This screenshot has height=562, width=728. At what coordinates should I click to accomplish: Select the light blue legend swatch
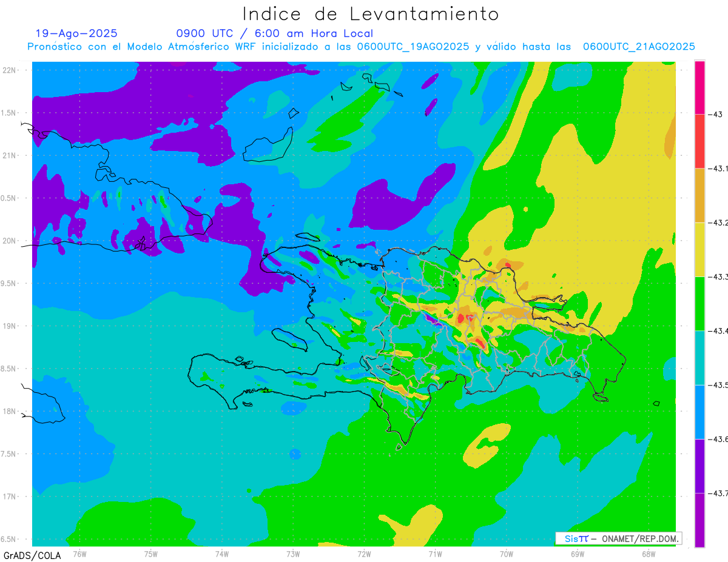click(x=699, y=412)
